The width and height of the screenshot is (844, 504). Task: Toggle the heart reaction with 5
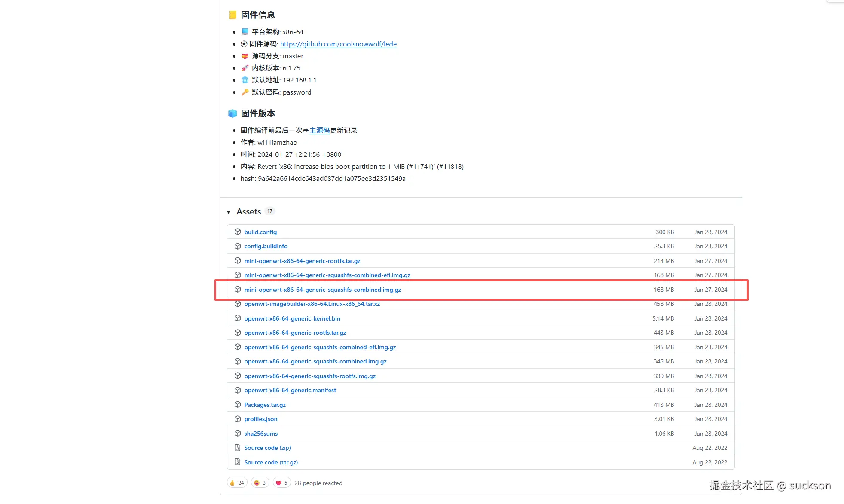pos(281,483)
